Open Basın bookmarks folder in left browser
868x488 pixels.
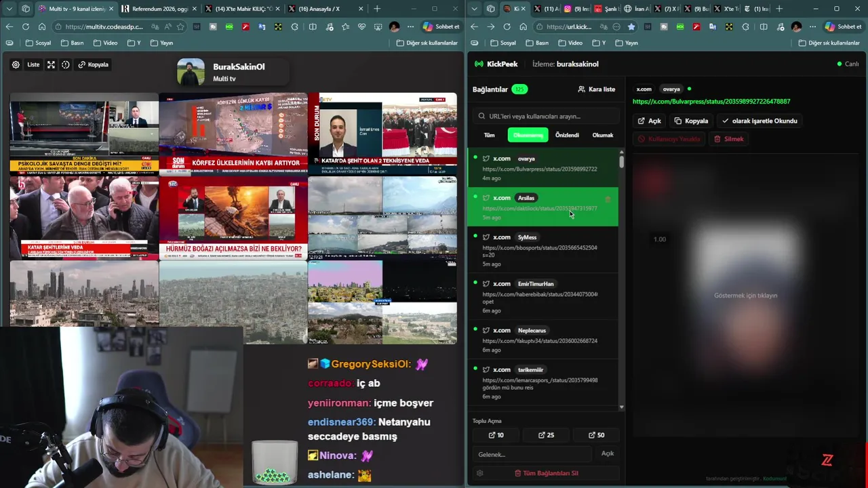[x=73, y=43]
